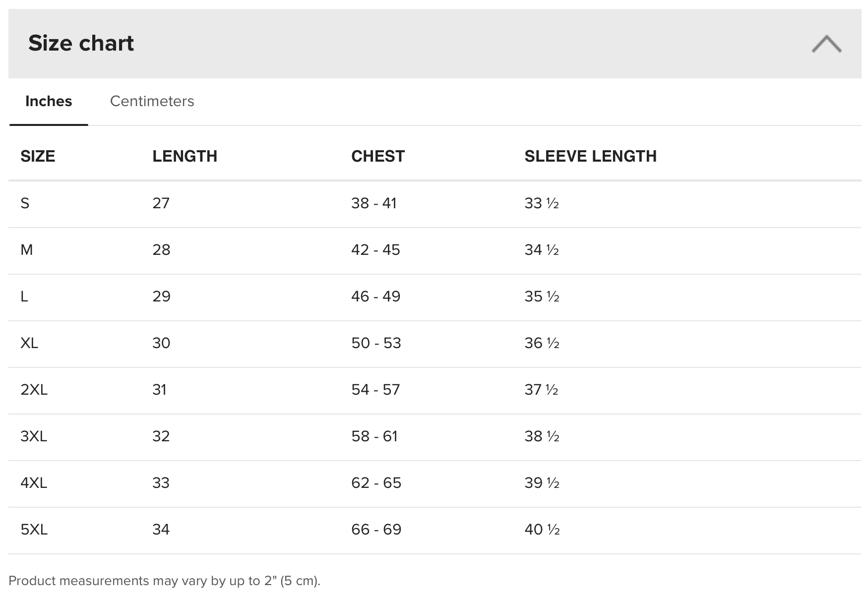Select the Inches tab
This screenshot has height=595, width=868.
pos(49,101)
